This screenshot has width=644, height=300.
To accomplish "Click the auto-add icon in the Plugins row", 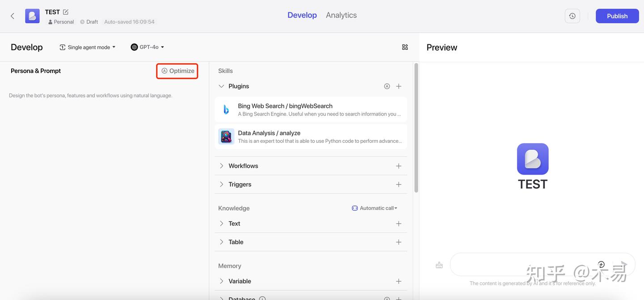I will (x=387, y=86).
